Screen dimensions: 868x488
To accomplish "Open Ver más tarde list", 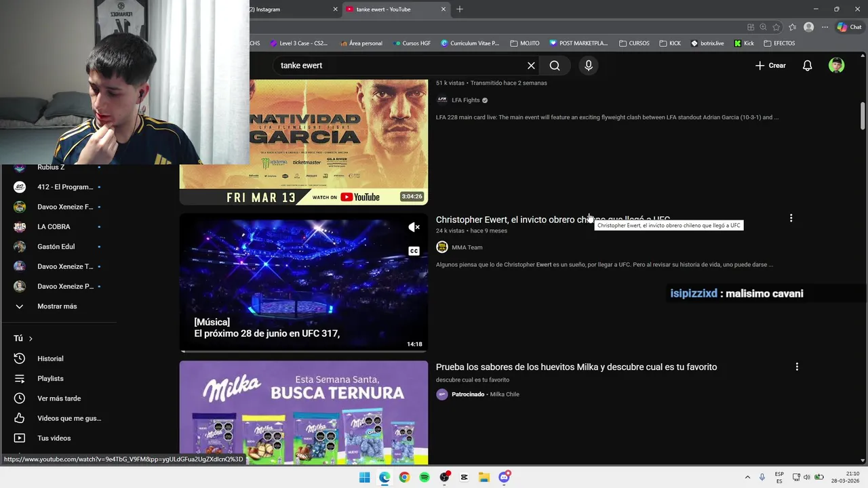I will coord(59,399).
